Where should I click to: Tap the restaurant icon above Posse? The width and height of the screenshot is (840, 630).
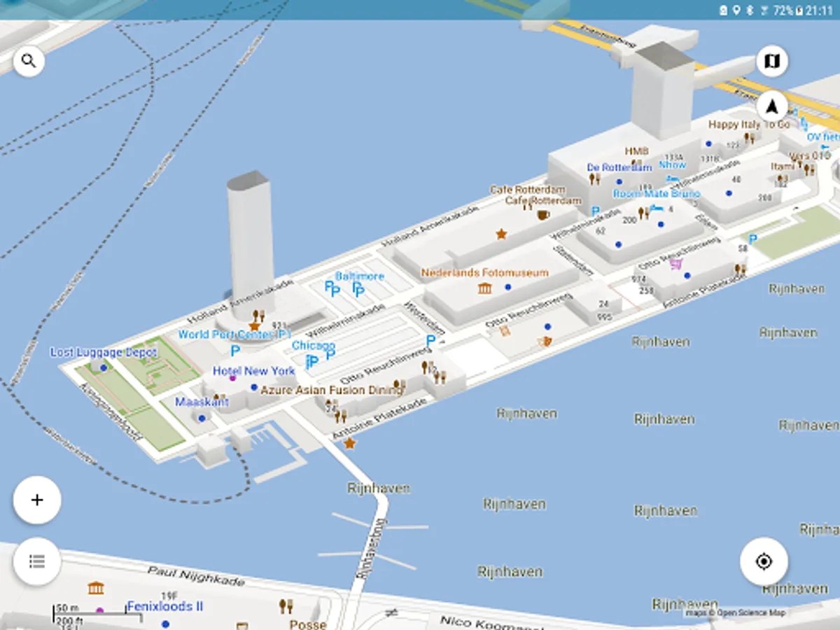click(x=286, y=606)
